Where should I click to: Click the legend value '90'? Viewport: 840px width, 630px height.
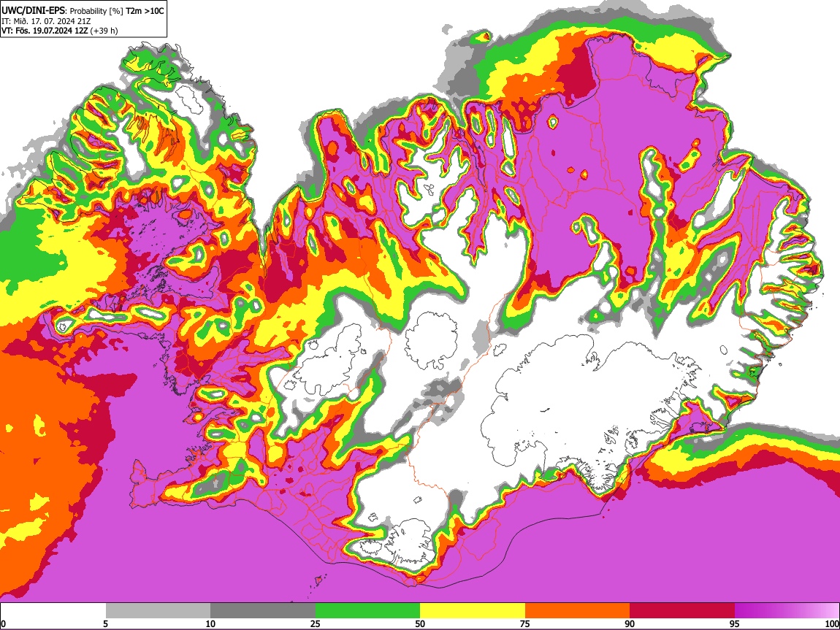coord(630,623)
